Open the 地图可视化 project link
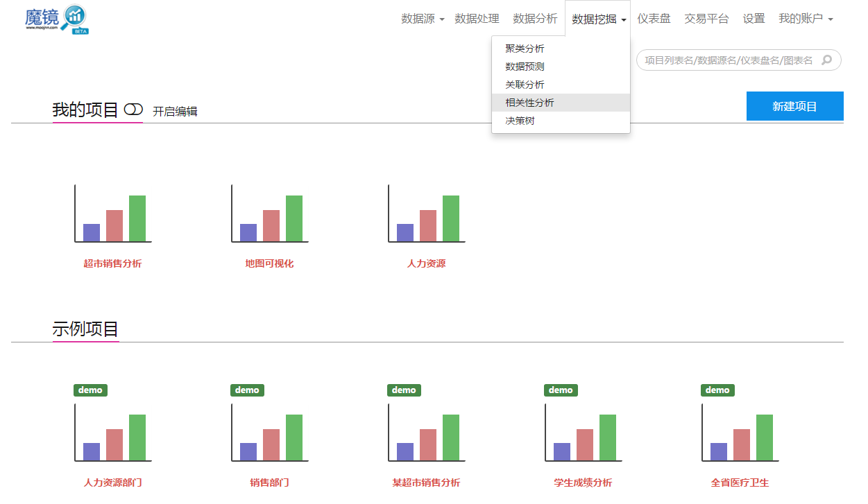Screen dimensions: 868x504 click(x=269, y=264)
